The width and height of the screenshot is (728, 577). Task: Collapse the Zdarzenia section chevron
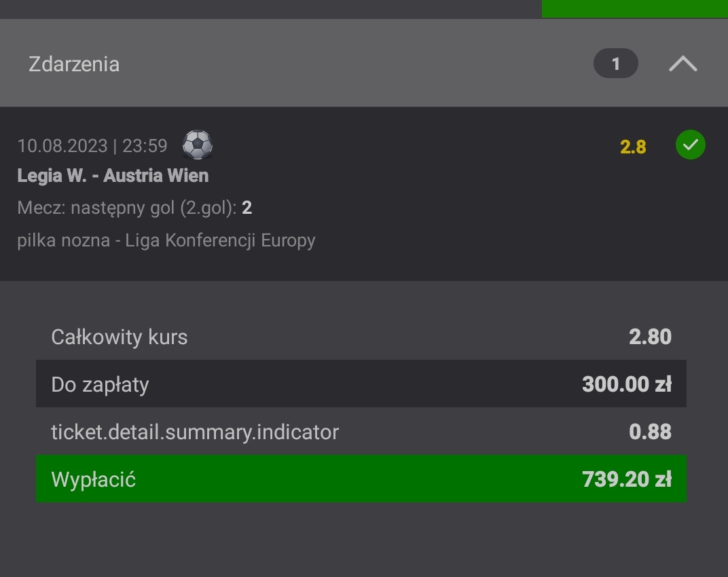(x=682, y=64)
